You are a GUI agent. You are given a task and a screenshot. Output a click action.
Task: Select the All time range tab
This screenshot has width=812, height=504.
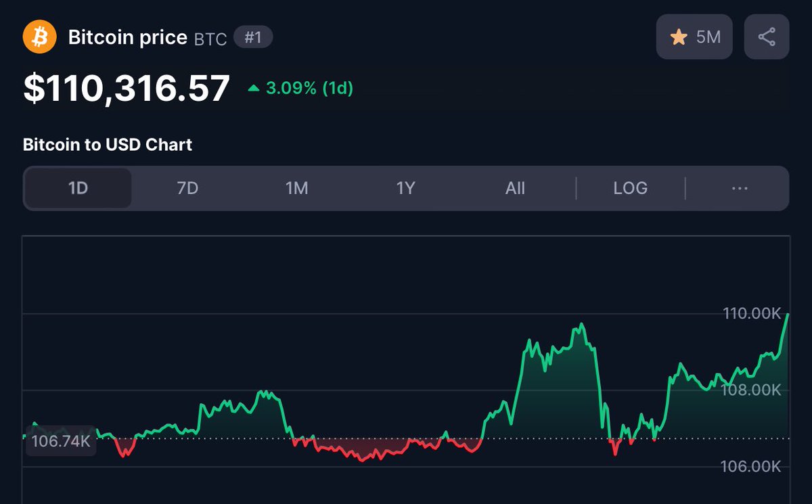click(515, 188)
